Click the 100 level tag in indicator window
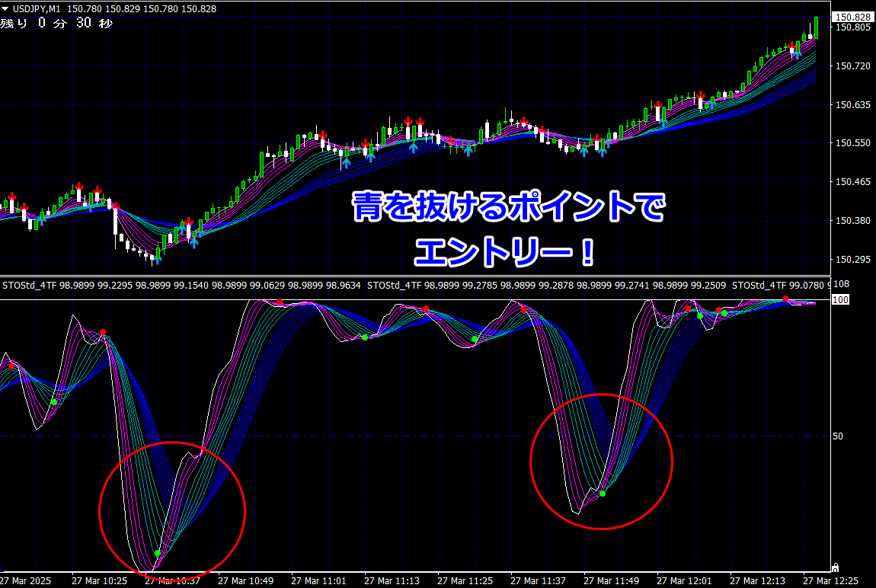Image resolution: width=876 pixels, height=588 pixels. tap(840, 300)
